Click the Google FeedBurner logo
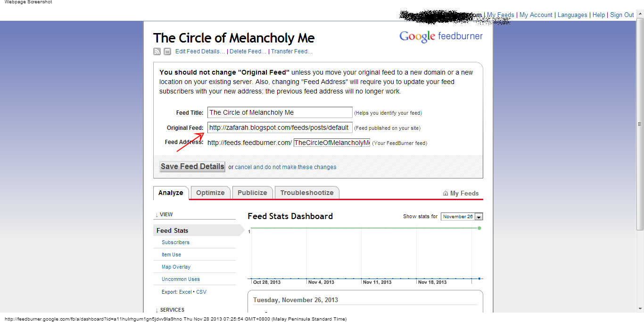644x322 pixels. (x=441, y=36)
